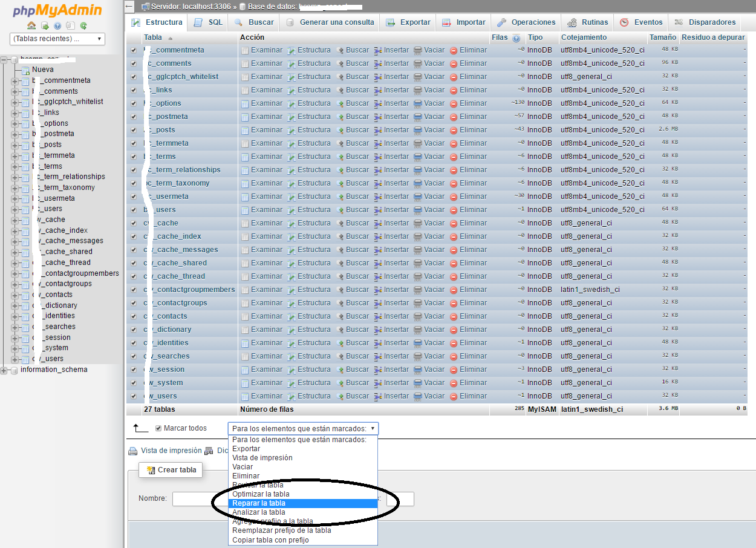Uncheck the _usermeta table row checkbox
This screenshot has height=548, width=756.
[x=134, y=197]
